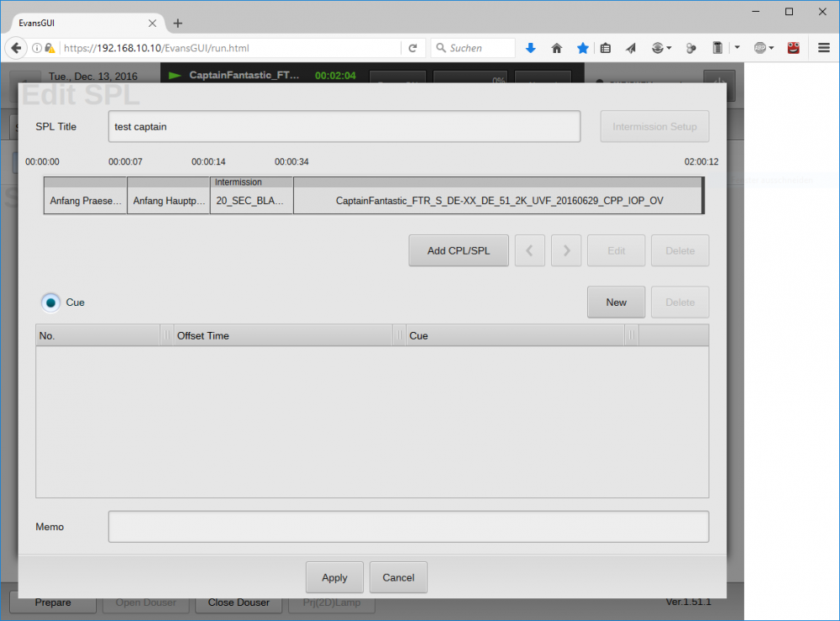The width and height of the screenshot is (840, 621).
Task: Click the Add CPL/SPL button
Action: pos(458,250)
